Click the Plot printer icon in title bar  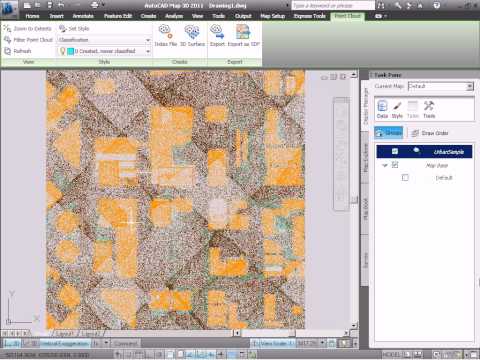tap(95, 5)
